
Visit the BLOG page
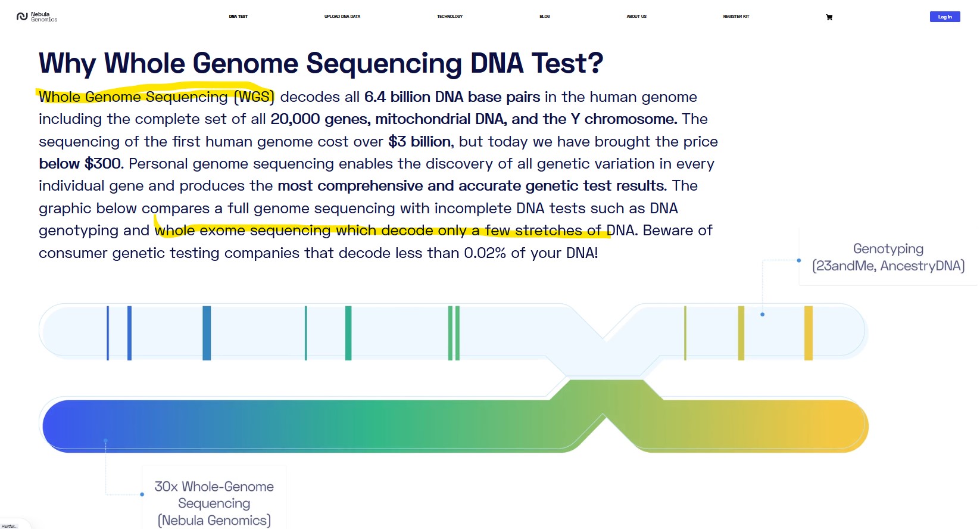point(545,17)
